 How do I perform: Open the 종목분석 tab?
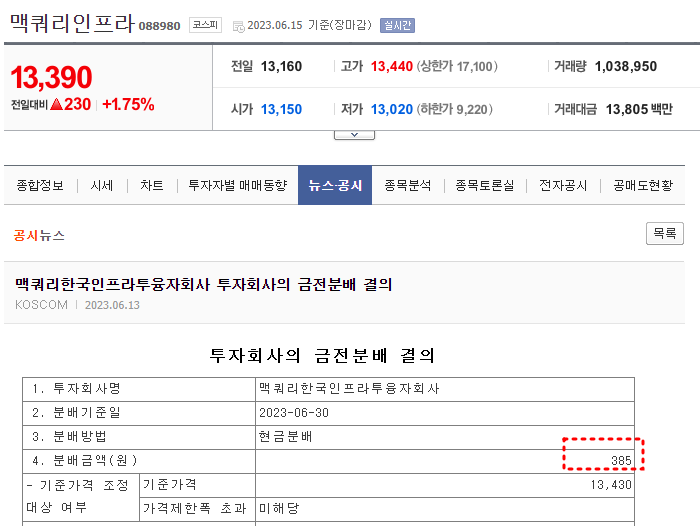408,185
